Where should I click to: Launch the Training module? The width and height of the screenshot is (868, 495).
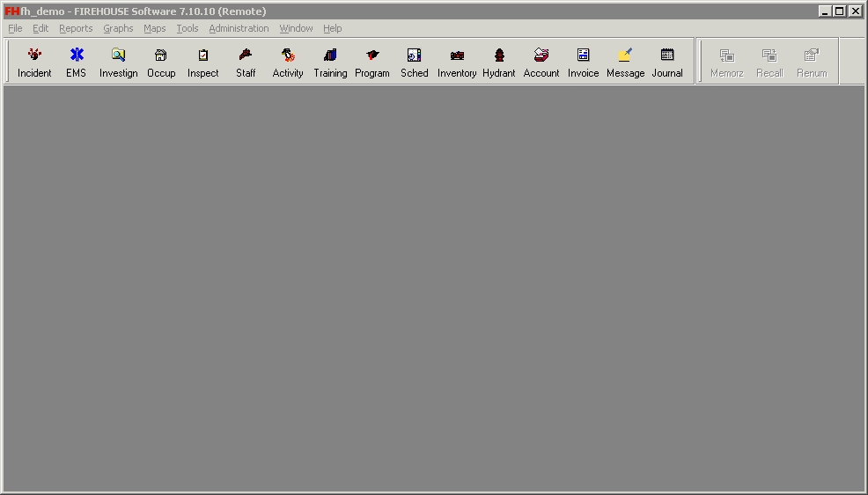[330, 62]
